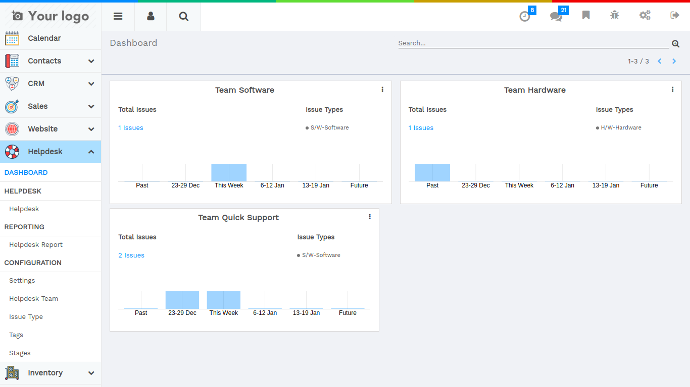The height and width of the screenshot is (387, 690).
Task: Open the hamburger menu toggle
Action: coord(117,17)
